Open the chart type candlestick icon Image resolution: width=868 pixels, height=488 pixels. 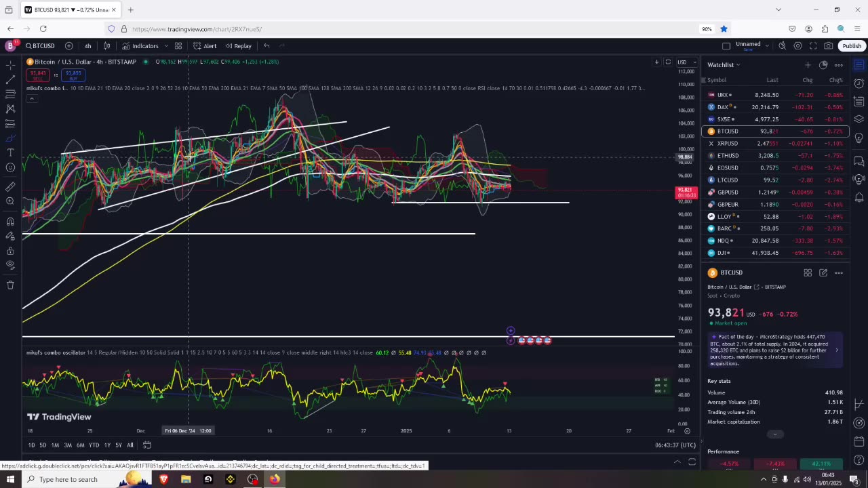(x=106, y=46)
